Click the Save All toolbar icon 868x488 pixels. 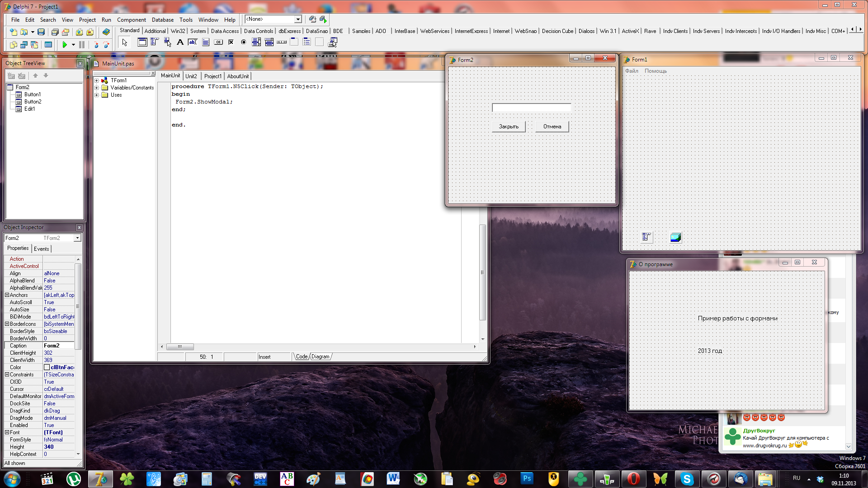pyautogui.click(x=55, y=32)
